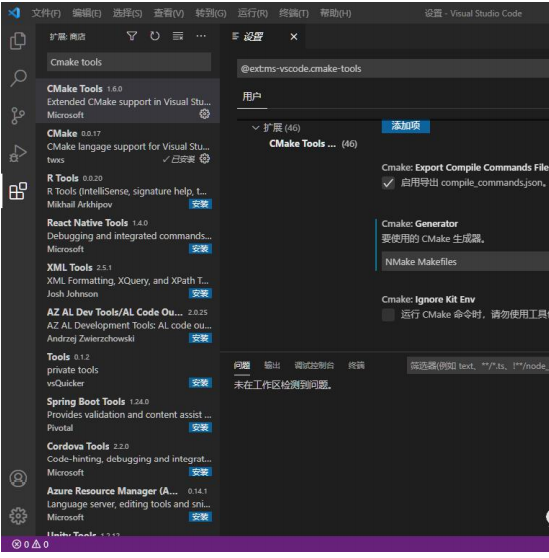Edit the Cmake Generator NMake Makefiles field
Viewport: 549px width, 558px height.
coord(465,262)
